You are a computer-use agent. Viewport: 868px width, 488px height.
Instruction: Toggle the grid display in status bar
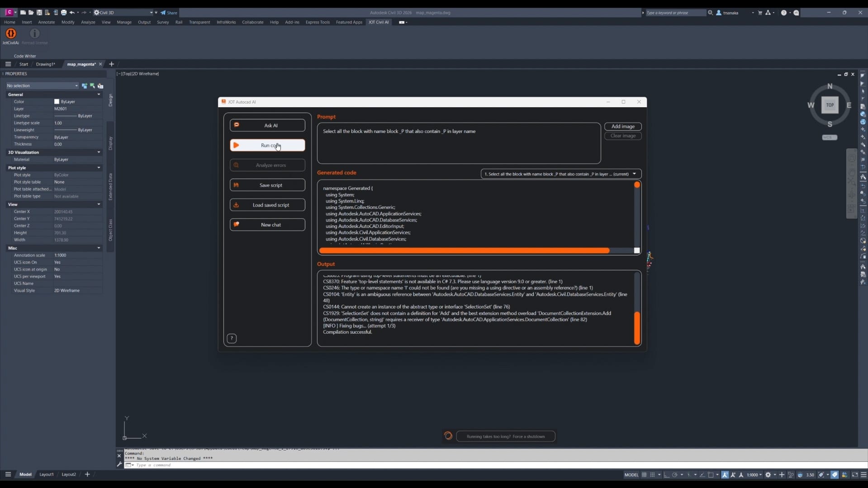pos(644,475)
